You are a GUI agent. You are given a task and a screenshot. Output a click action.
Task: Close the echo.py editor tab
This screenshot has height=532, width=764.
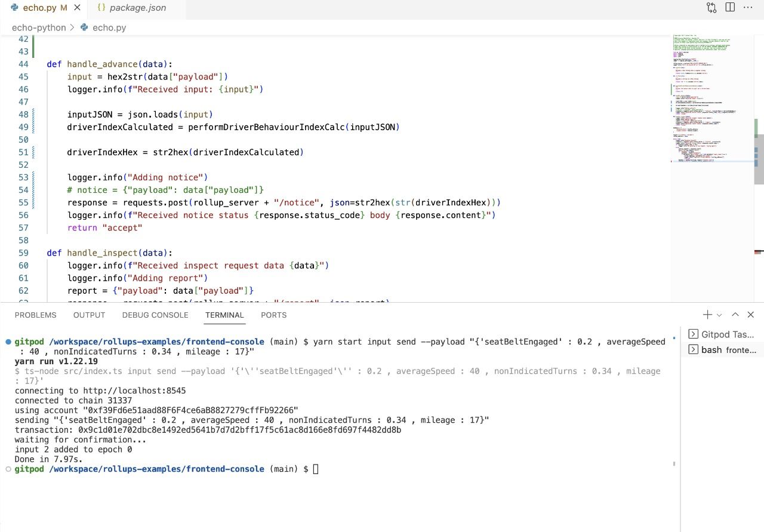pos(77,8)
